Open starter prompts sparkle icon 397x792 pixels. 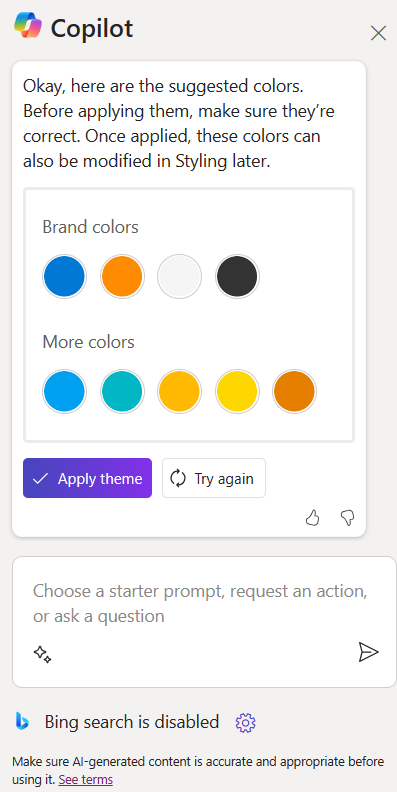click(x=42, y=654)
